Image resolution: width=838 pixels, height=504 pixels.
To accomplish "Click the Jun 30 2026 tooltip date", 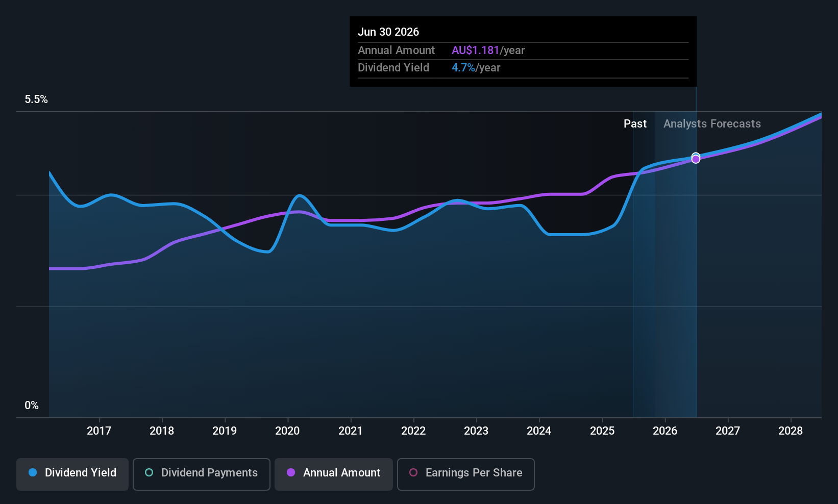I will tap(388, 32).
